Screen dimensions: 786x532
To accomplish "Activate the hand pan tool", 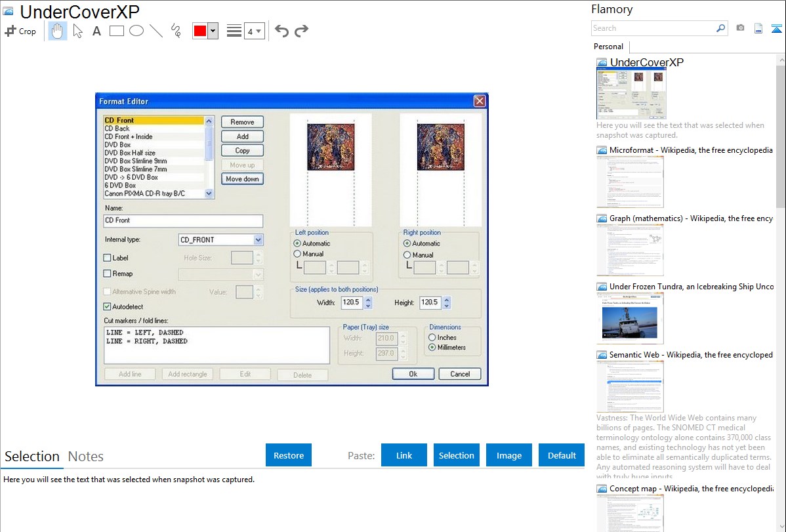I will pyautogui.click(x=58, y=31).
